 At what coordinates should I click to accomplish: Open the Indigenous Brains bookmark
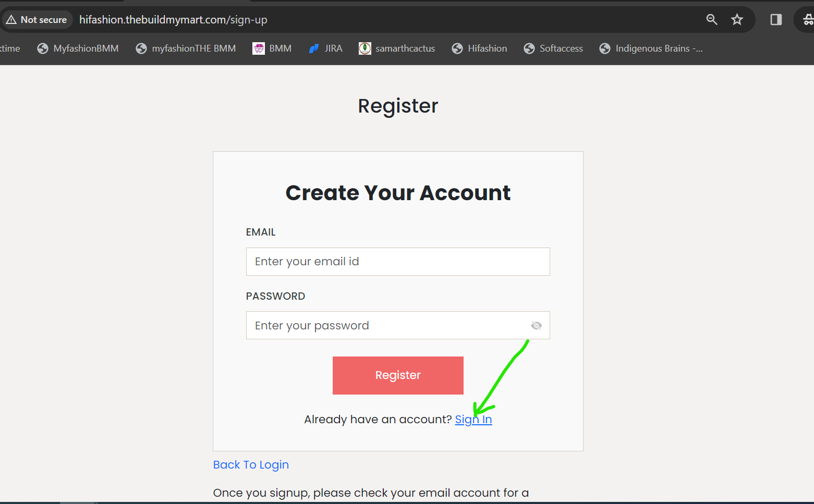651,48
